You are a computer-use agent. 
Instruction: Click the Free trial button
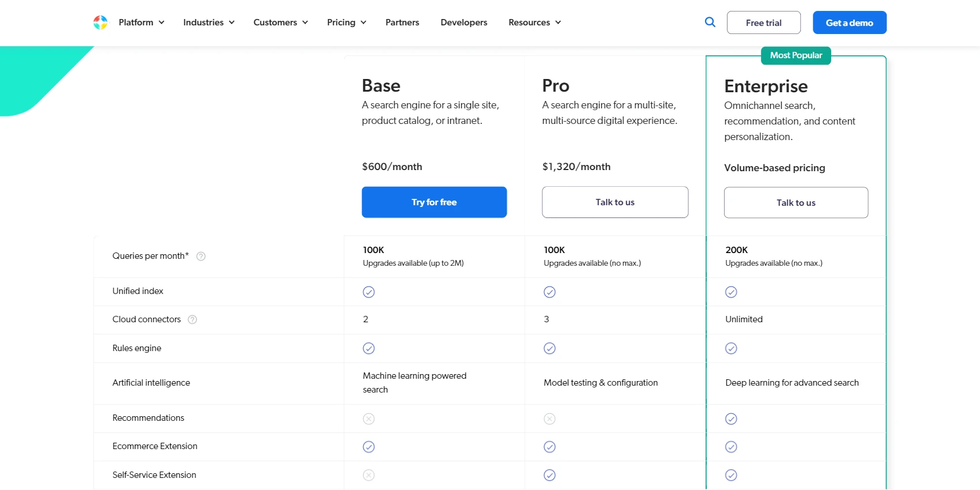(764, 22)
